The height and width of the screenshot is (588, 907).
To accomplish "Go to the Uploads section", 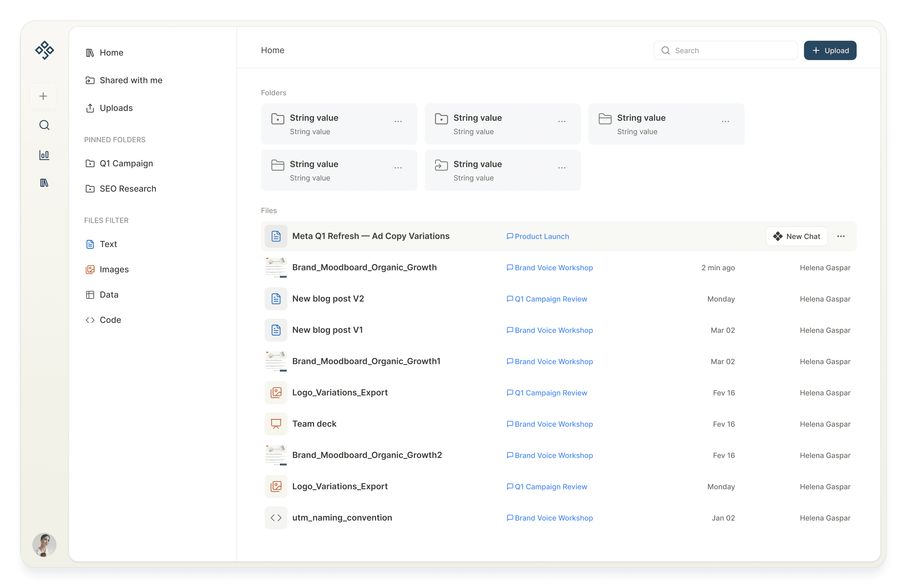I will pos(116,108).
